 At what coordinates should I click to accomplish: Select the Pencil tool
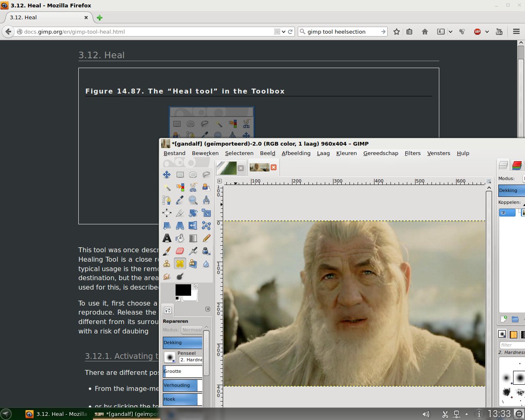coord(206,238)
